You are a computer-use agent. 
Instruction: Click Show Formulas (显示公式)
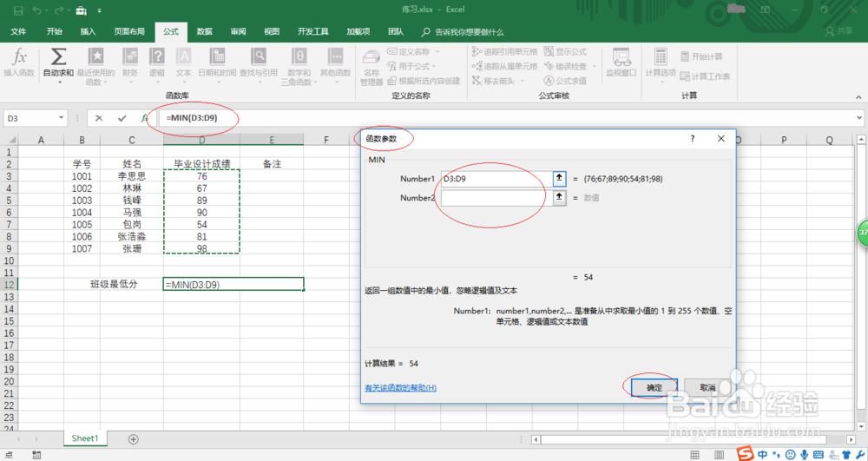[565, 51]
